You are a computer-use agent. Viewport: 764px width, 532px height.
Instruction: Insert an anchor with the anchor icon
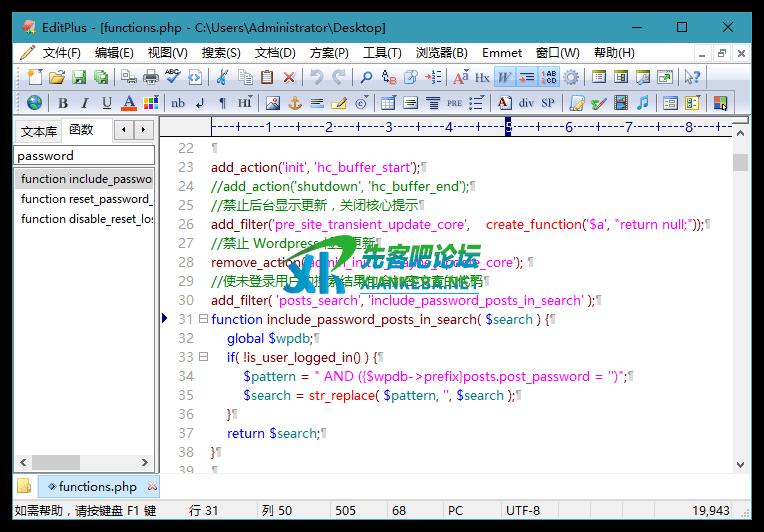(x=295, y=103)
